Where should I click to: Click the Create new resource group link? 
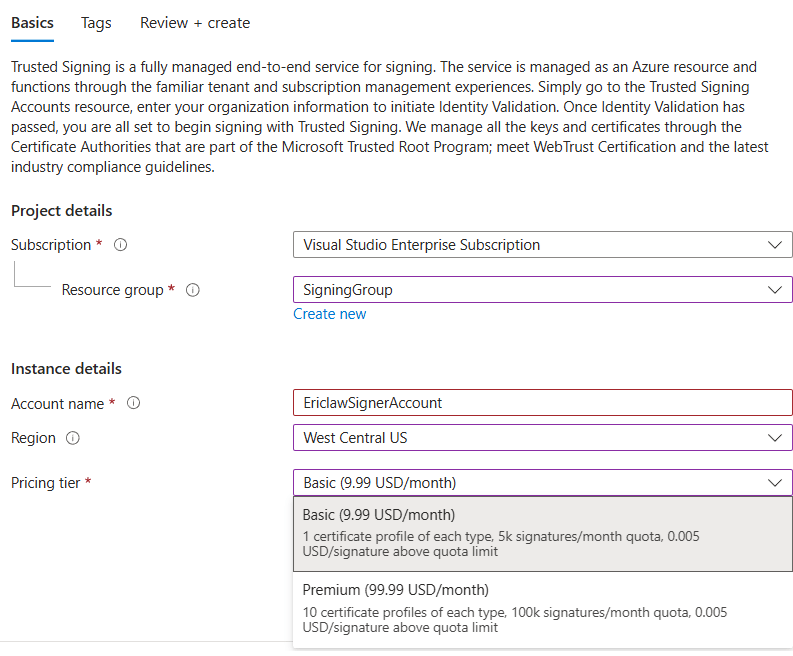(x=330, y=314)
